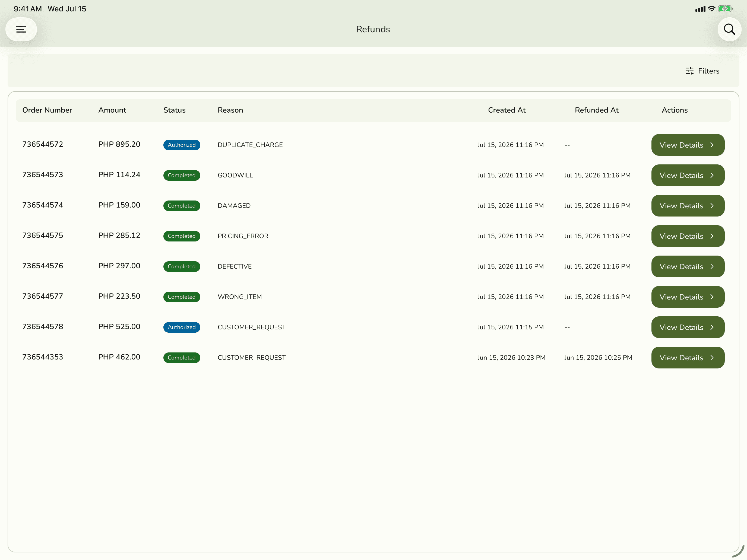Select the Completed badge for order 736544576
The width and height of the screenshot is (747, 560).
pyautogui.click(x=182, y=266)
